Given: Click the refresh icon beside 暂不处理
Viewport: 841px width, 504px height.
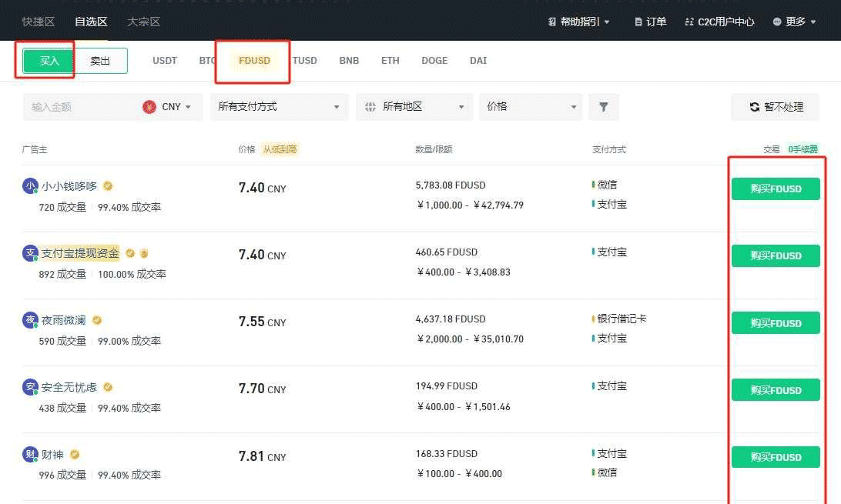Looking at the screenshot, I should (753, 107).
